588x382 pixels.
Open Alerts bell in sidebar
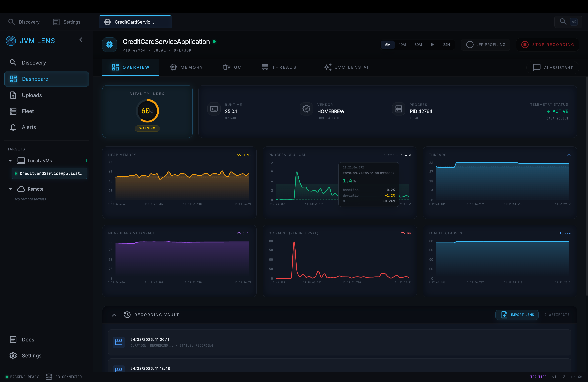[x=13, y=127]
